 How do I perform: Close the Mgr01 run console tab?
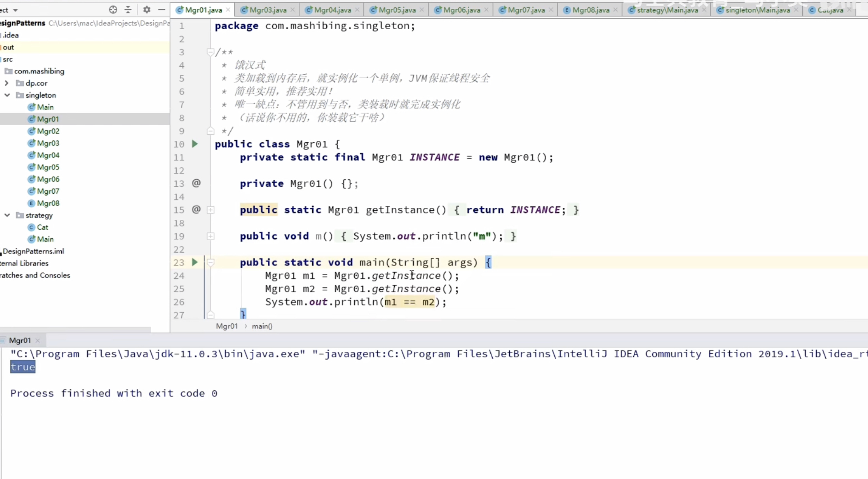click(38, 340)
